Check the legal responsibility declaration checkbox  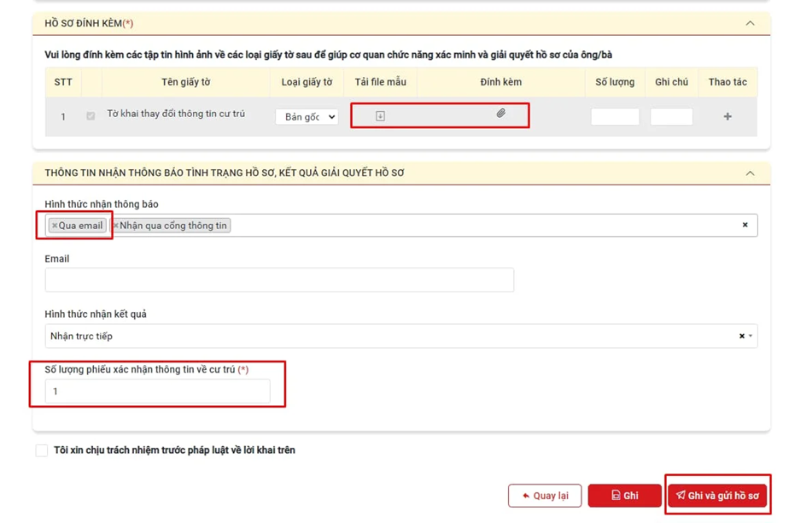42,450
